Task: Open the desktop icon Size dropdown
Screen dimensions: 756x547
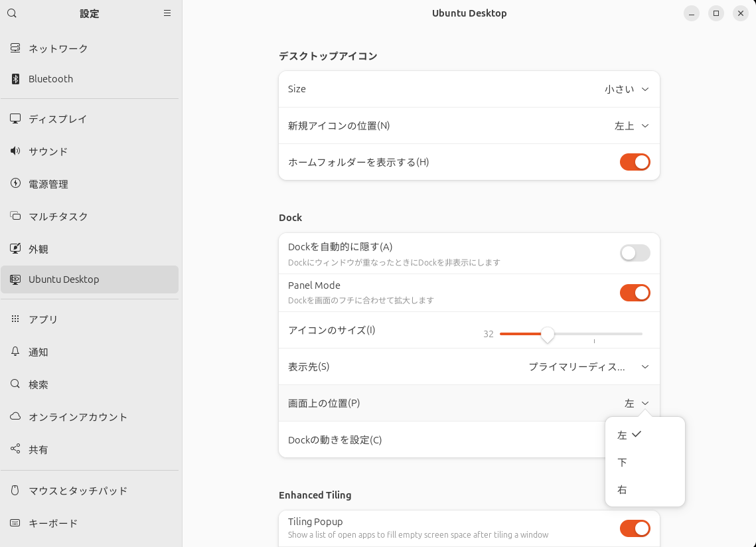Action: (627, 89)
